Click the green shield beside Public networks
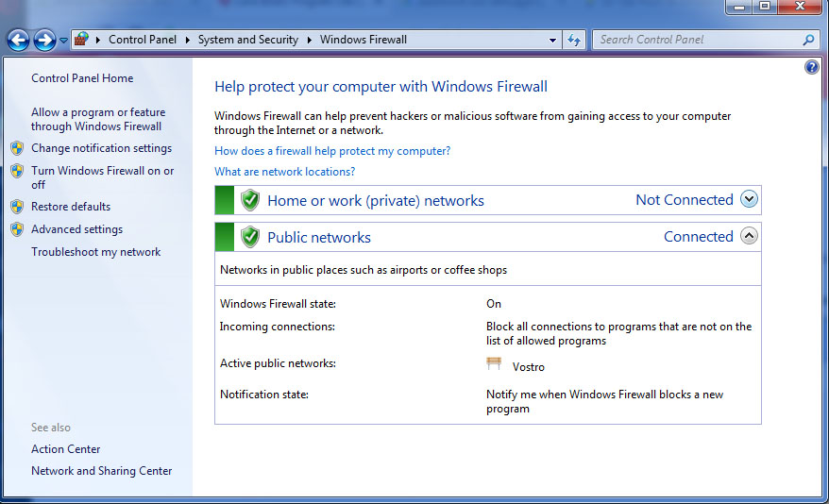The width and height of the screenshot is (829, 504). point(250,237)
